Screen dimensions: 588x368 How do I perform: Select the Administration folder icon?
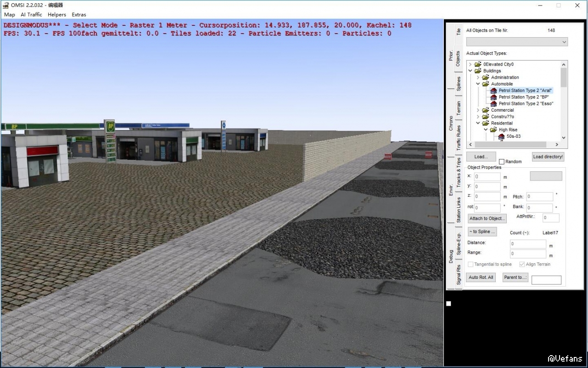point(486,78)
